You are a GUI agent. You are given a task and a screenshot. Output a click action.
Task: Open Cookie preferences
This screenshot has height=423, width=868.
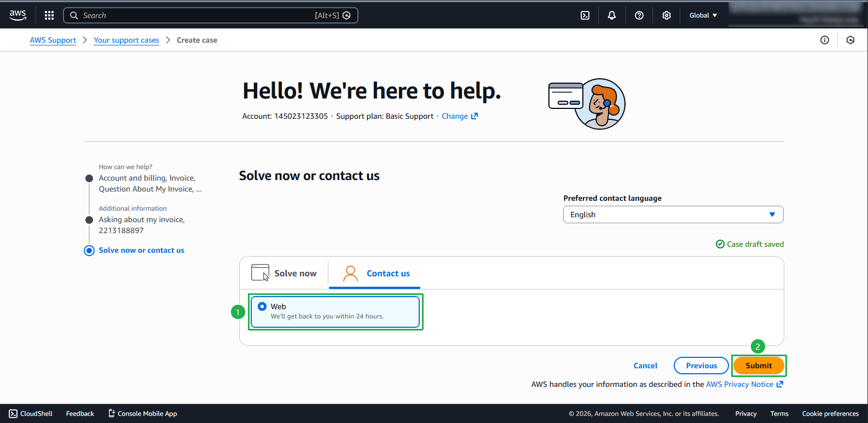click(830, 414)
